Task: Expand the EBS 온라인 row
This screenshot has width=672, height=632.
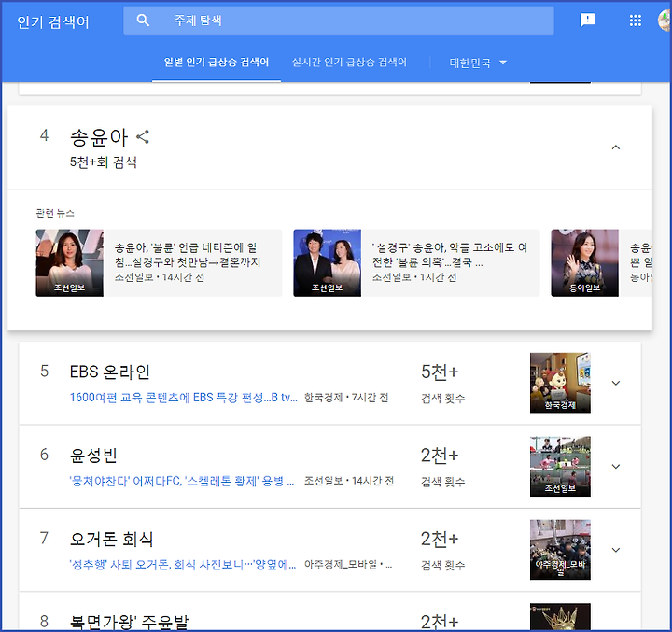Action: coord(616,383)
